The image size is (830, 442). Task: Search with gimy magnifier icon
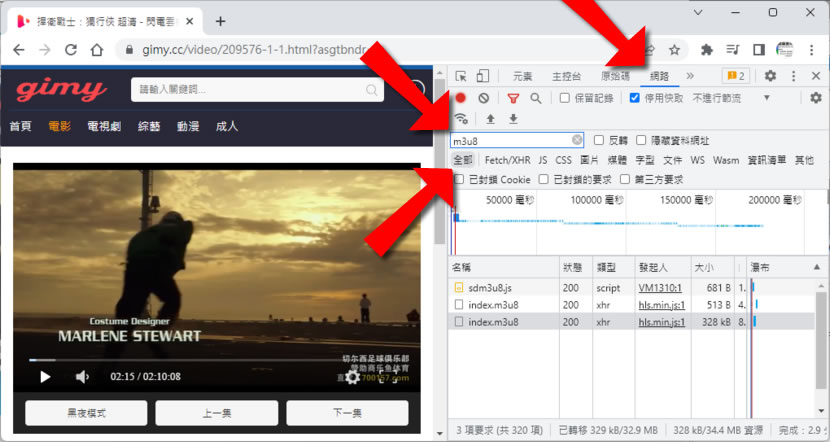[372, 90]
